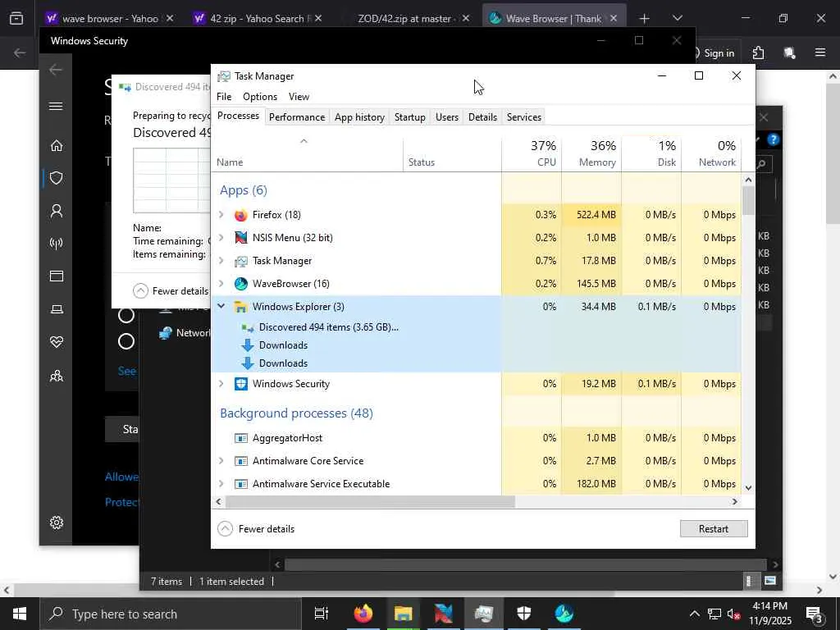Open new browser tab plus button
The height and width of the screenshot is (630, 840).
(x=645, y=18)
